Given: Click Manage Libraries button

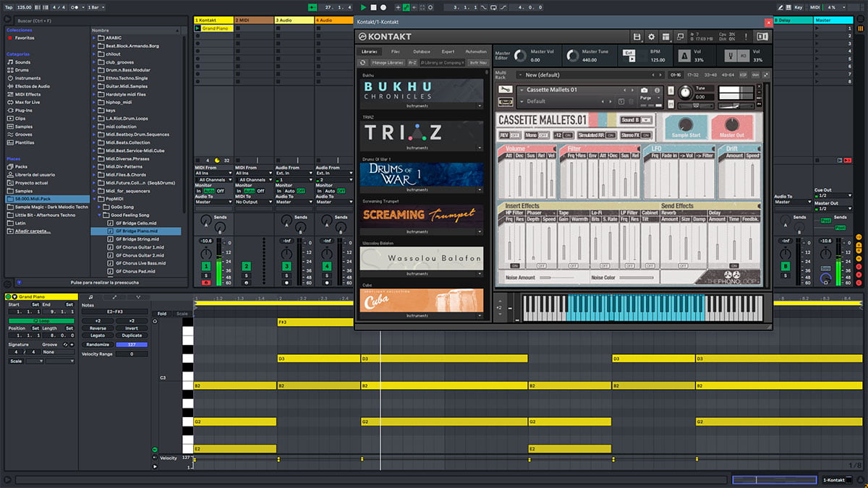Looking at the screenshot, I should [x=388, y=63].
